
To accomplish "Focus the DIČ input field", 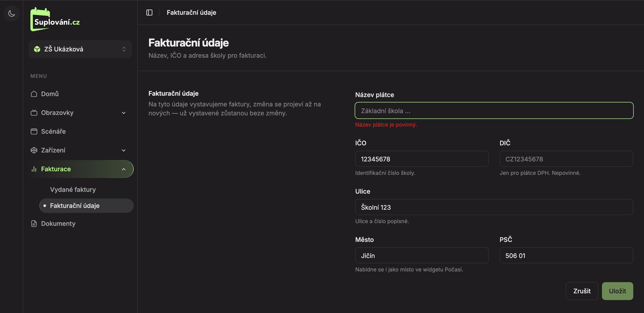I will pos(566,159).
